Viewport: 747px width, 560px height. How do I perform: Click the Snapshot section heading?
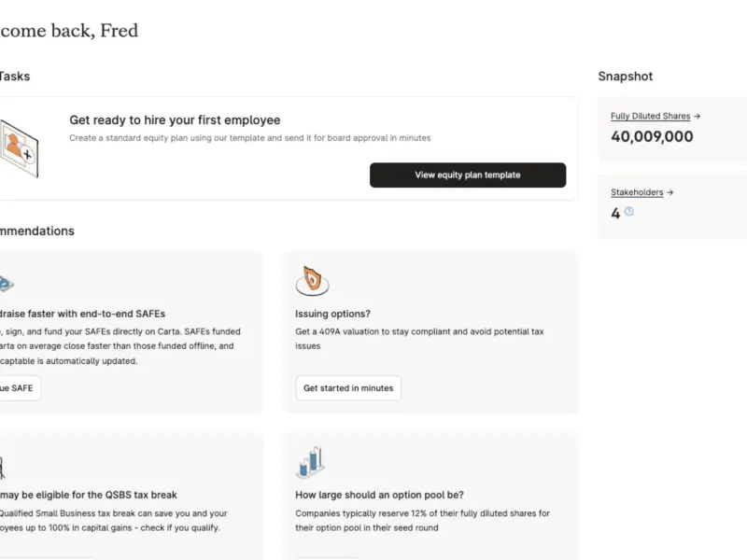625,77
